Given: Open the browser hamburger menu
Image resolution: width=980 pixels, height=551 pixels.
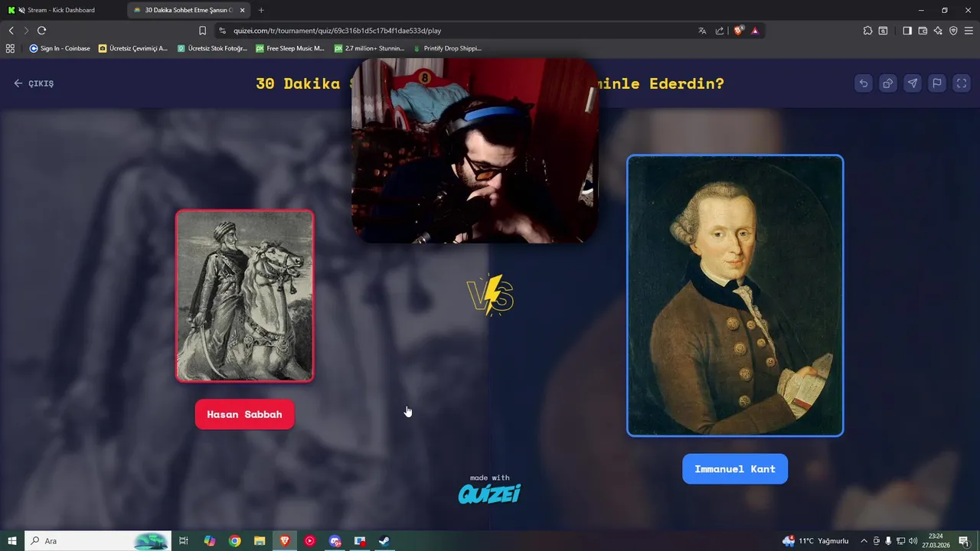Looking at the screenshot, I should point(969,31).
